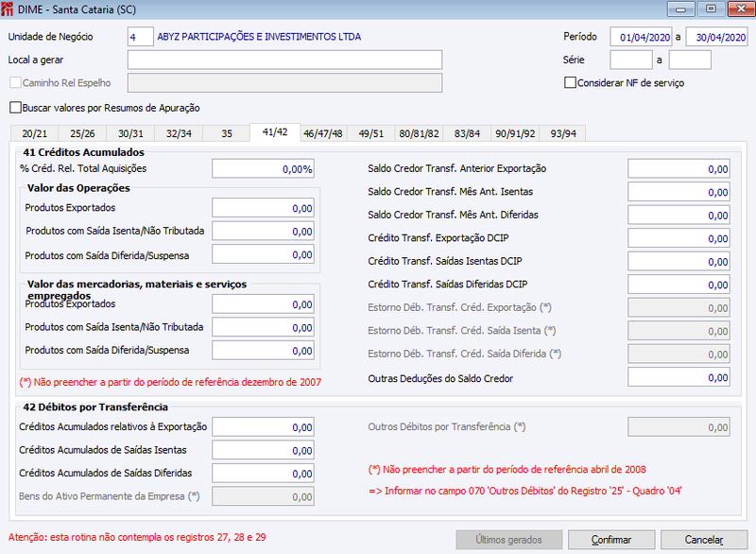Edit Saldo Credor Transf. Mês Ant. Isentas
The image size is (756, 554).
click(679, 192)
